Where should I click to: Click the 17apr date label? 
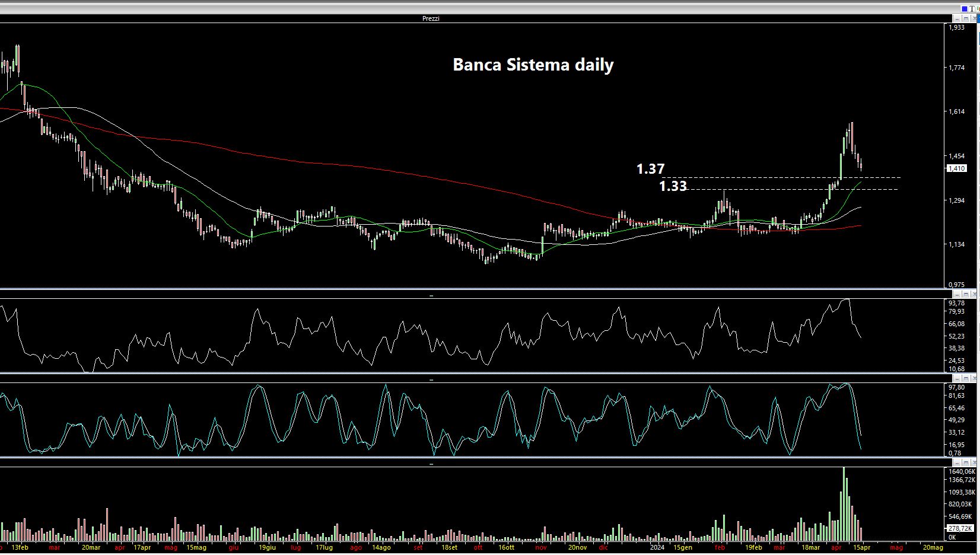142,547
